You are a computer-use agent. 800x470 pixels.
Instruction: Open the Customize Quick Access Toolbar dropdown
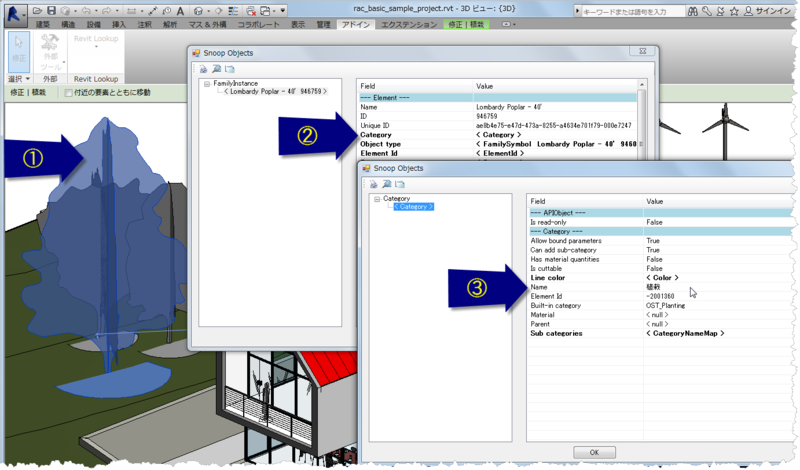282,10
